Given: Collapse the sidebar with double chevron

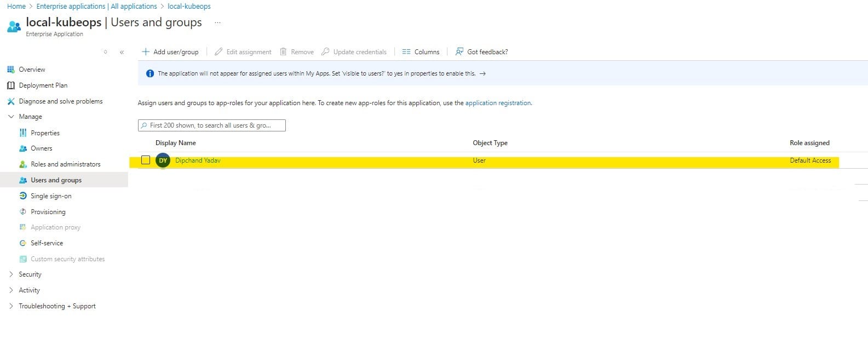Looking at the screenshot, I should coord(122,53).
